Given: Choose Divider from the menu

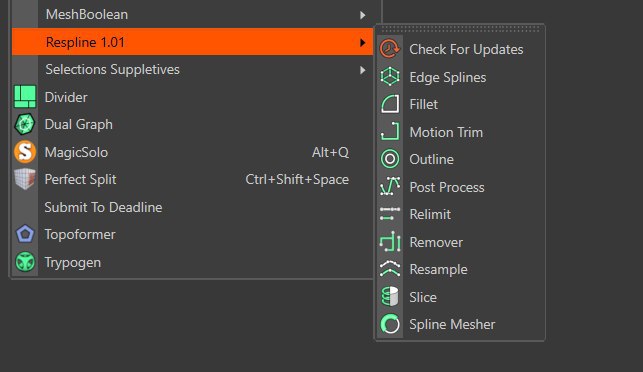Looking at the screenshot, I should click(x=192, y=97).
